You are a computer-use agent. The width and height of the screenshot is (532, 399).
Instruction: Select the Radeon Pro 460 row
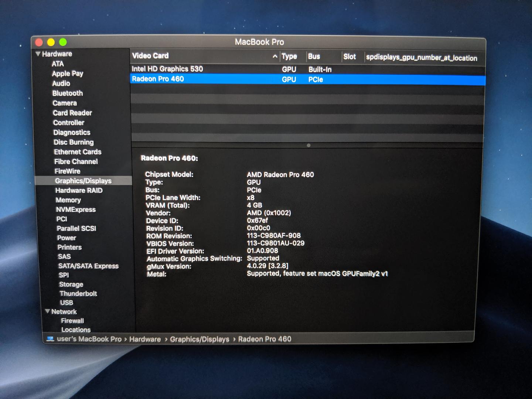click(x=307, y=79)
